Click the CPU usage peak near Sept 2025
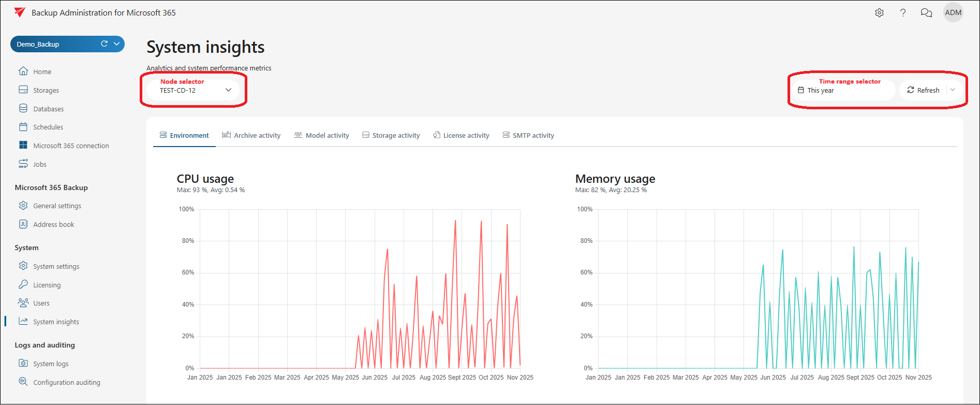The image size is (980, 405). 455,221
